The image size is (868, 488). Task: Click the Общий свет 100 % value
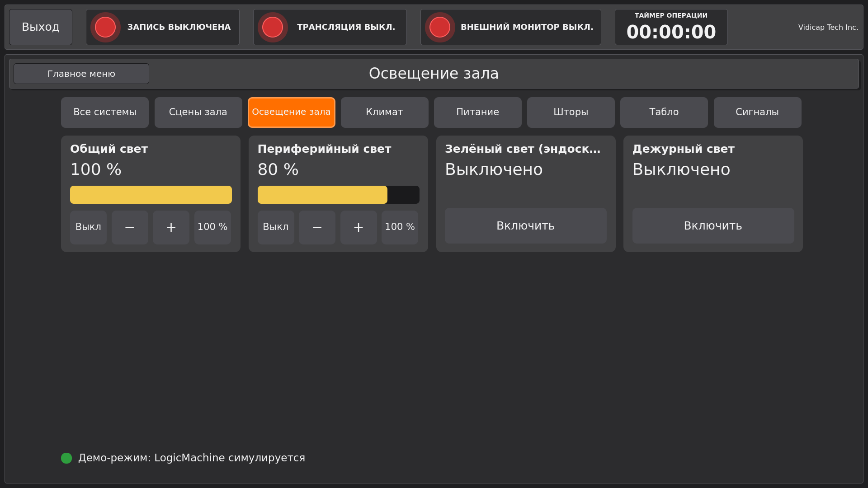pyautogui.click(x=96, y=170)
